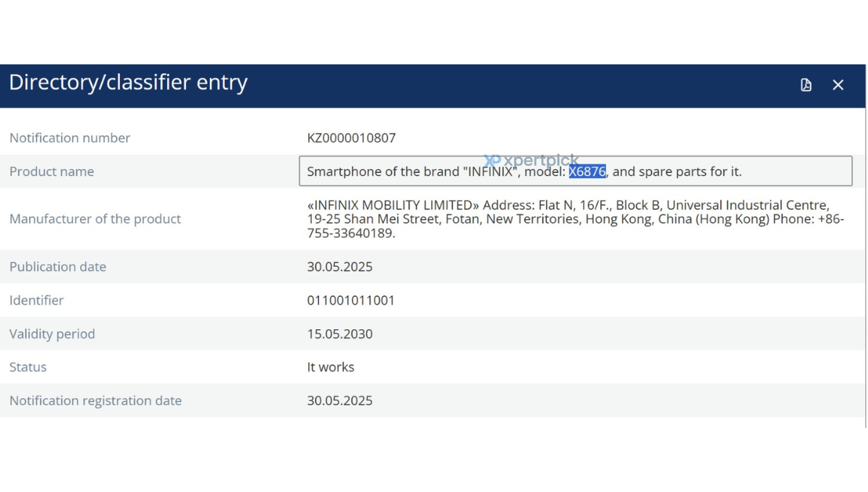
Task: Click the Product name text field
Action: [576, 171]
